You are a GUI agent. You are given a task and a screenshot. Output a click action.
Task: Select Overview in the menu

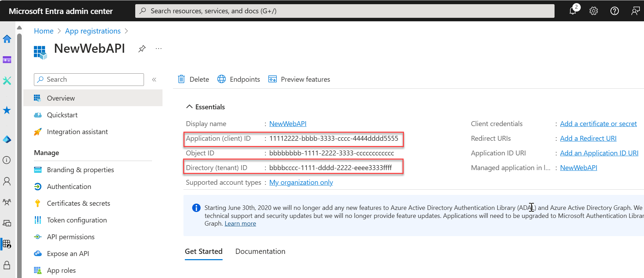[93, 98]
